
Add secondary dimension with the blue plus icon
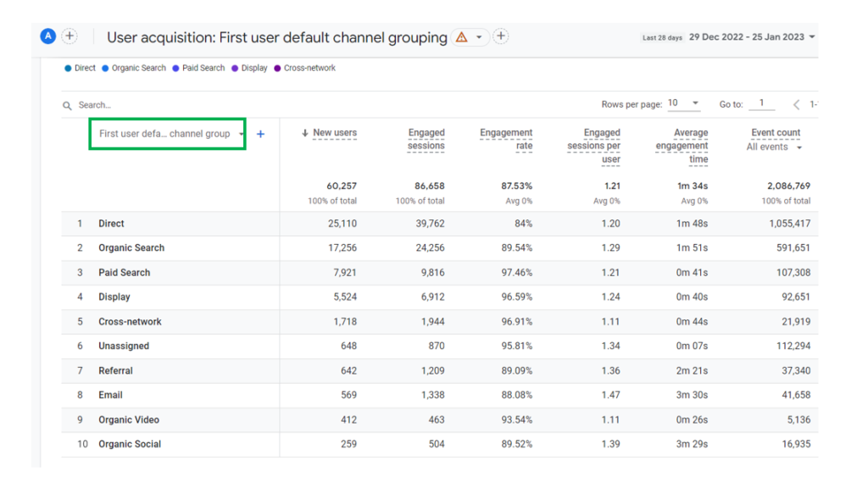coord(261,134)
